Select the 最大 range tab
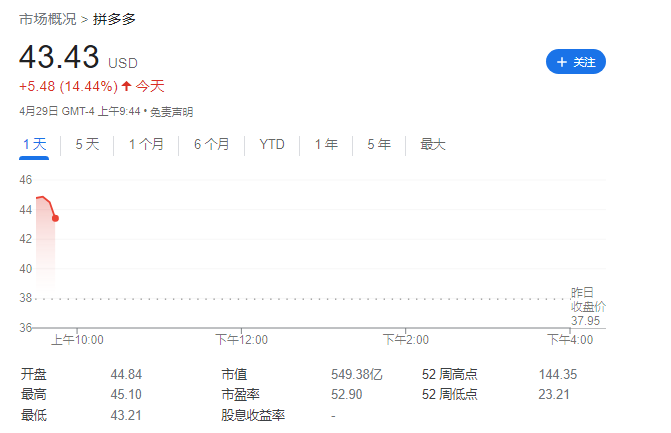The image size is (671, 433). (433, 144)
